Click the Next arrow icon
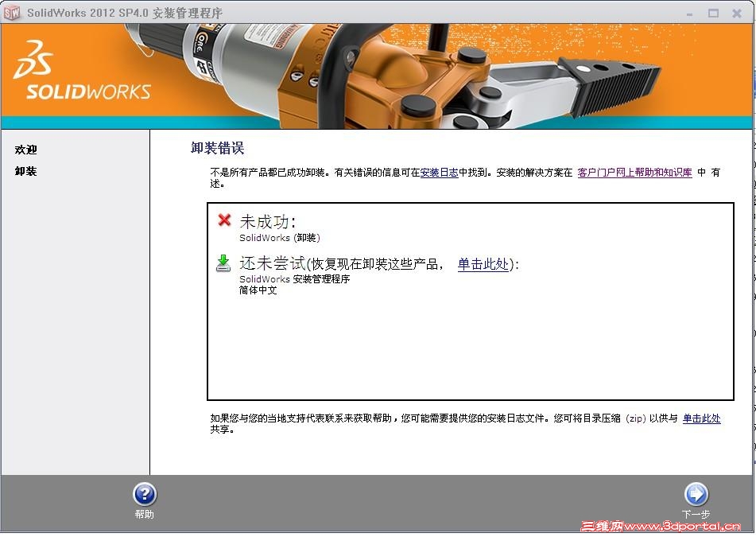 (696, 495)
